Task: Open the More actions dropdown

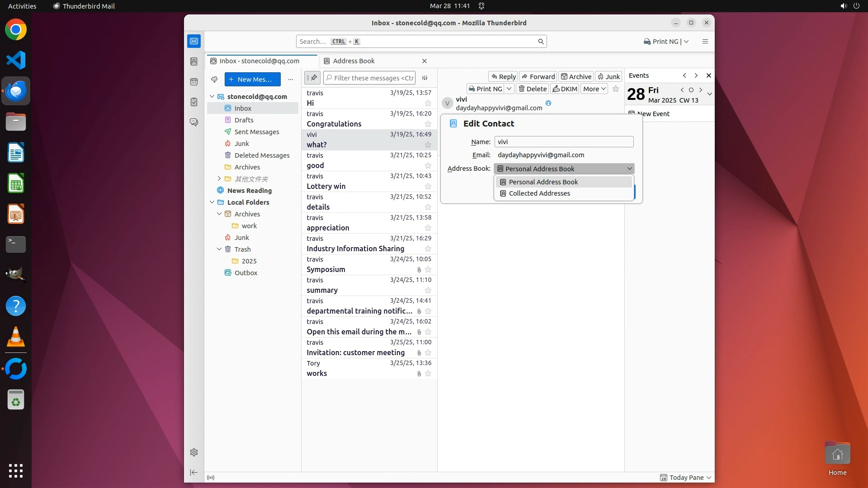Action: pyautogui.click(x=594, y=89)
